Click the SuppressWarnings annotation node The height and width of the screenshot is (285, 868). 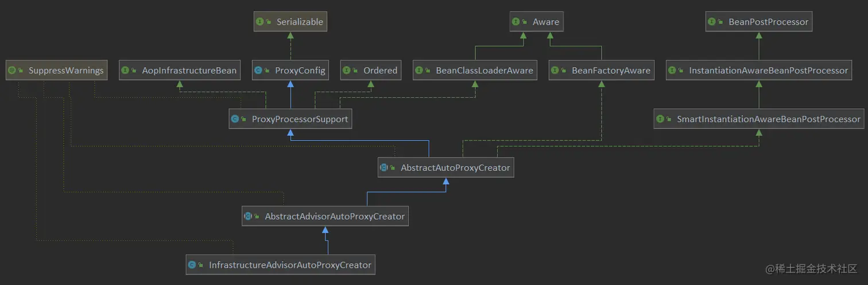pyautogui.click(x=56, y=71)
